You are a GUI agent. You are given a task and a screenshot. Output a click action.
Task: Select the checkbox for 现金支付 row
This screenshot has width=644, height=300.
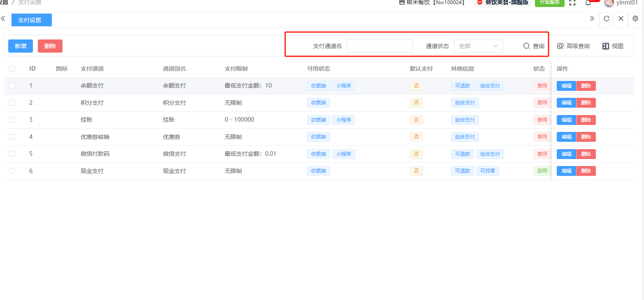[12, 171]
